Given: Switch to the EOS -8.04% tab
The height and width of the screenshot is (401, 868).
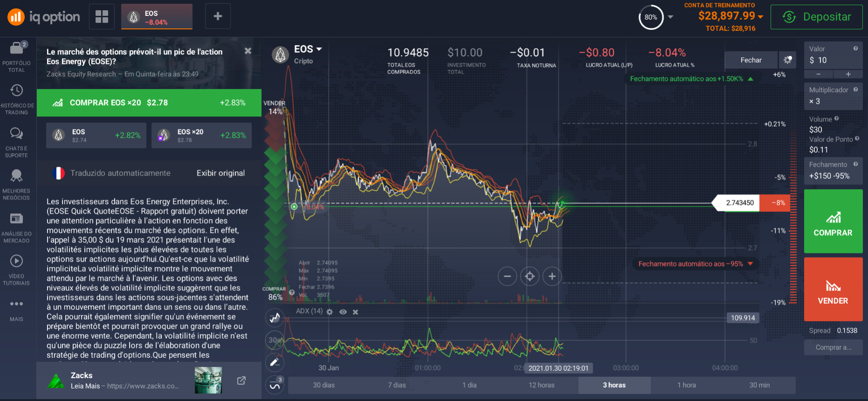Looking at the screenshot, I should point(157,16).
